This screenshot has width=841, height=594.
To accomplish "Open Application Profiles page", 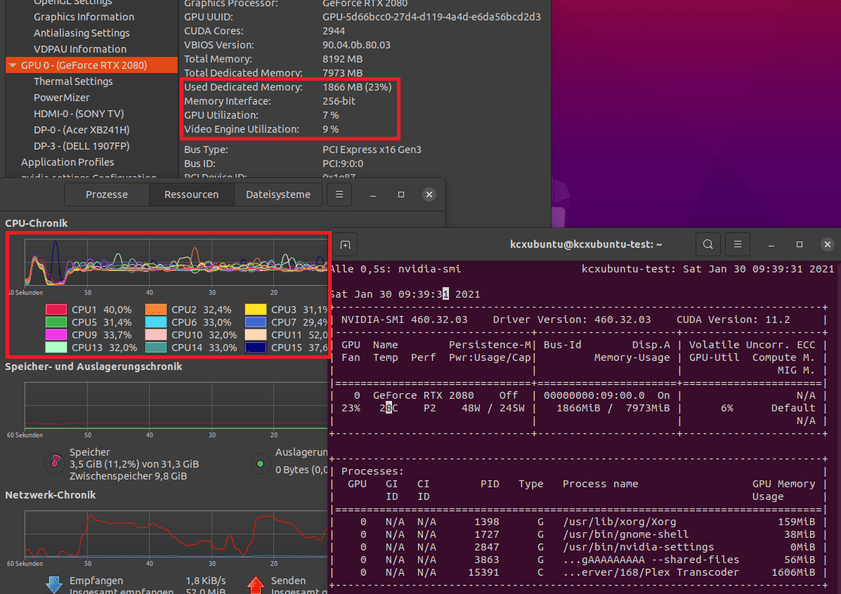I will click(68, 162).
